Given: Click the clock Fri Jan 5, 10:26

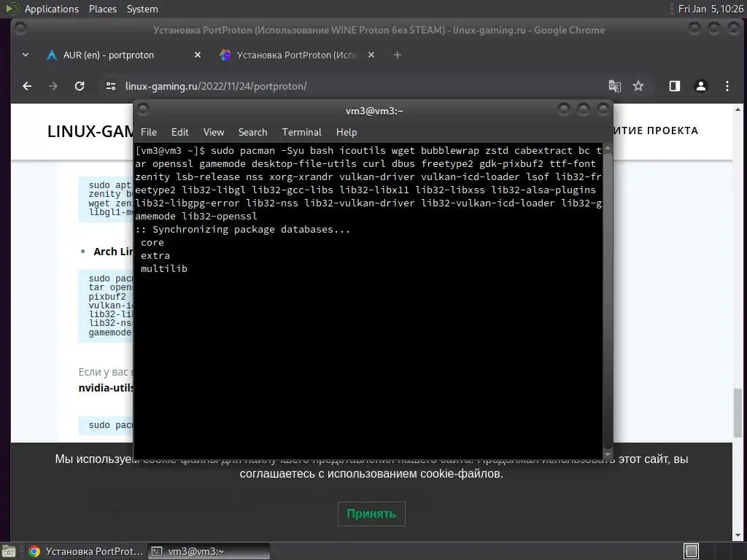Looking at the screenshot, I should coord(711,9).
